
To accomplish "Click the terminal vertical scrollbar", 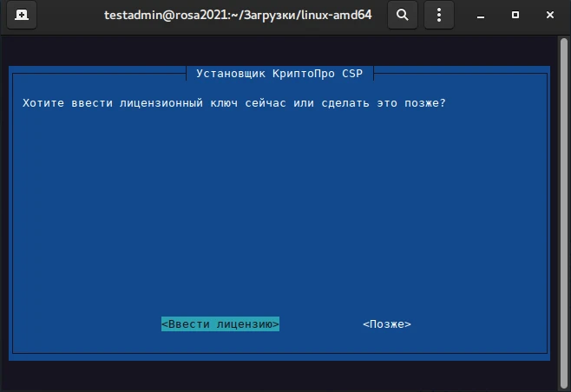I will (564, 213).
